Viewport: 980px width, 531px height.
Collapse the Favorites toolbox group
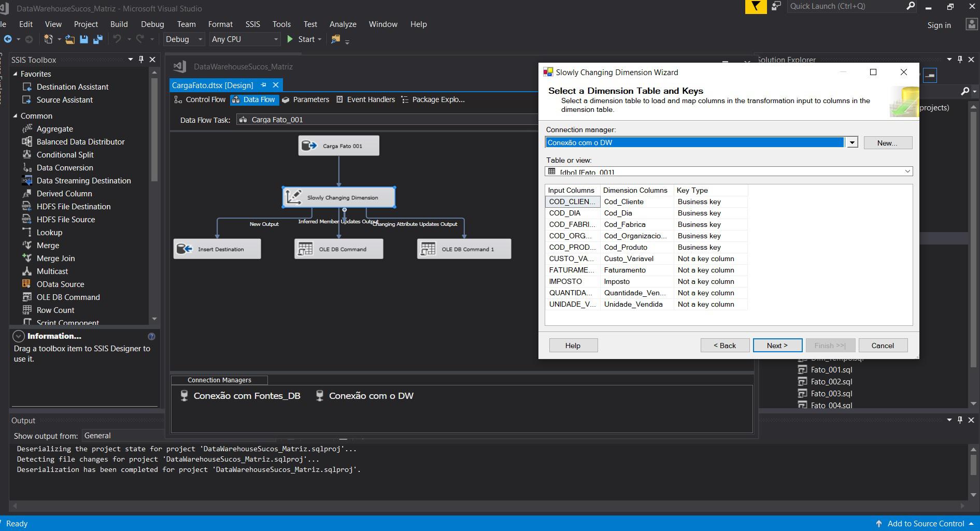coord(15,74)
